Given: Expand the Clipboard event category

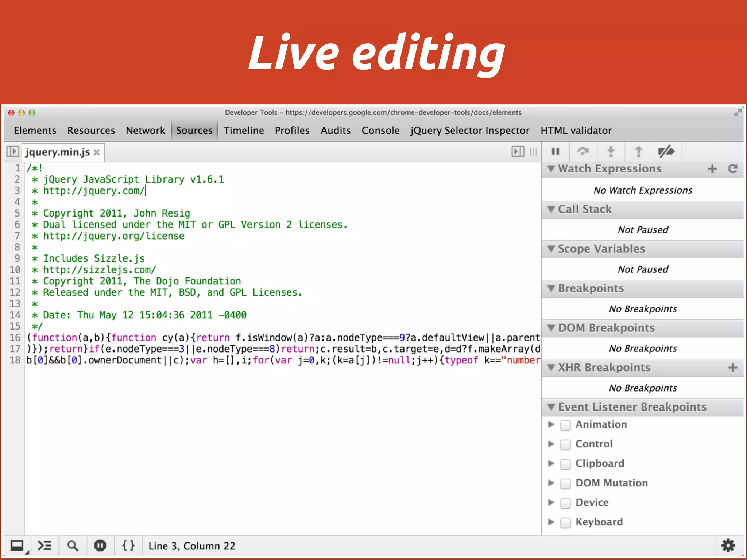Looking at the screenshot, I should tap(551, 463).
